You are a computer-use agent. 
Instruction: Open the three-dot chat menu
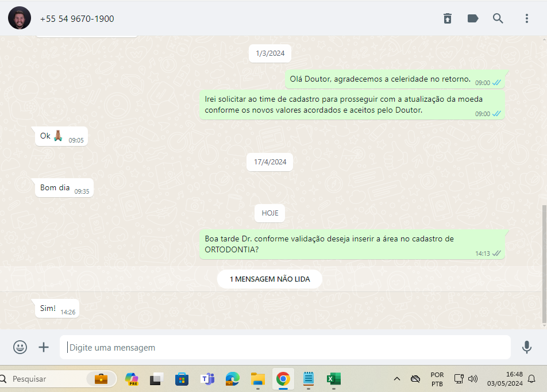coord(526,18)
